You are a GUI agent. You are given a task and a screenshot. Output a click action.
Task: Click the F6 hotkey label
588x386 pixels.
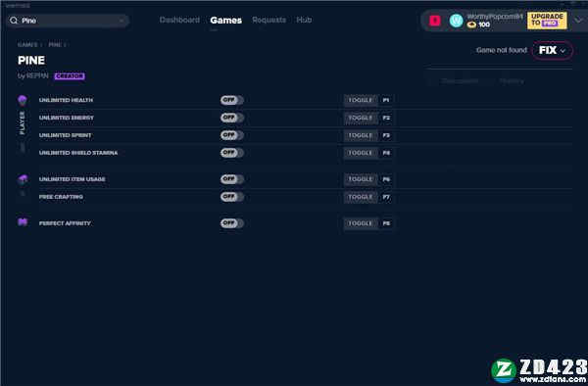[386, 179]
